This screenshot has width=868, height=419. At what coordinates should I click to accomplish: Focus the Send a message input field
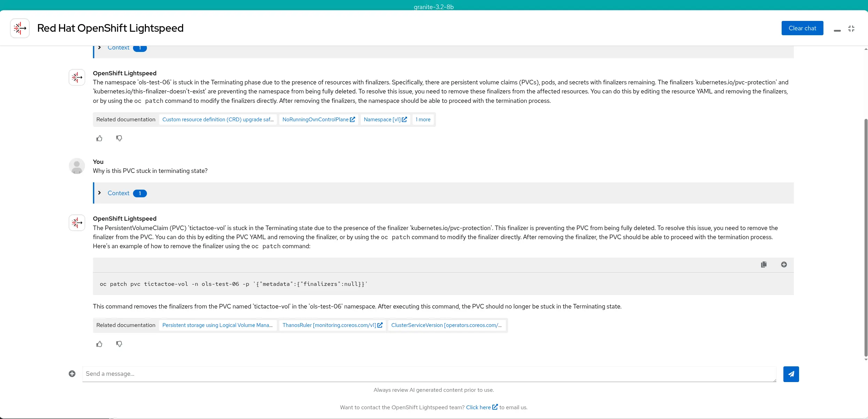429,374
